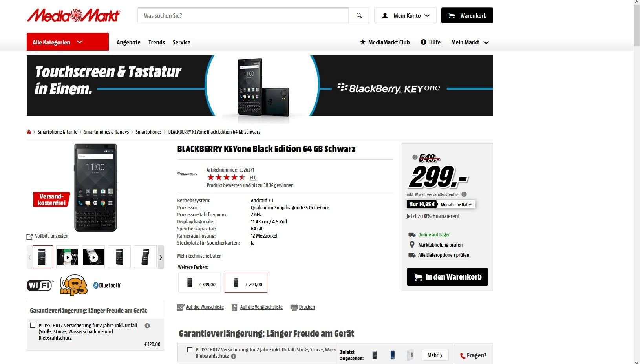
Task: Click the wishlist icon near Auf die Wunschliste
Action: [x=181, y=307]
